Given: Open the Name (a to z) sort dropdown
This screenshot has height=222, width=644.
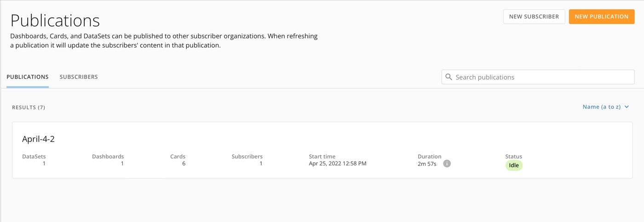Looking at the screenshot, I should tap(602, 107).
